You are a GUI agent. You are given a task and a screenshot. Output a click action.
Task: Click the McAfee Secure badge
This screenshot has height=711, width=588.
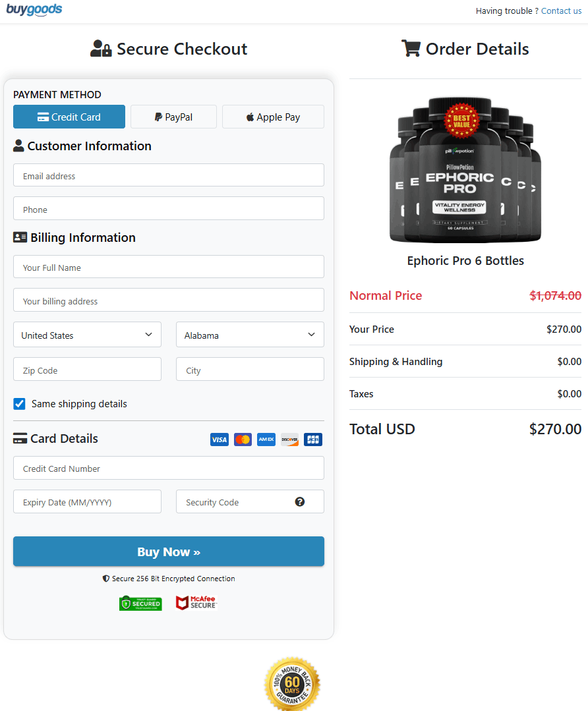point(196,603)
